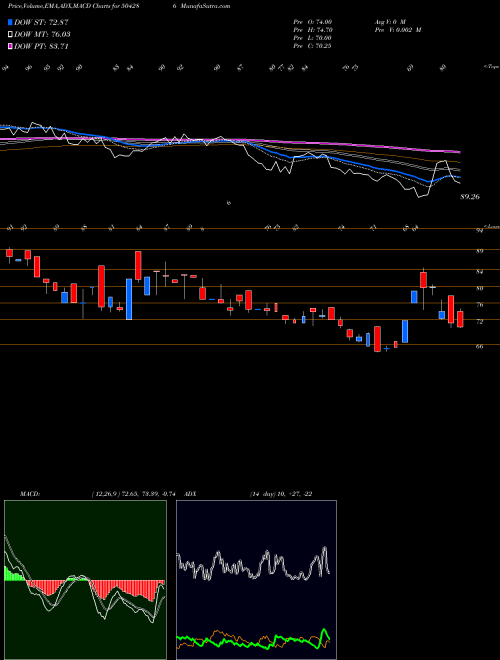500x660 pixels.
Task: Select the 'DOW MT: 76.03' label
Action: click(42, 35)
